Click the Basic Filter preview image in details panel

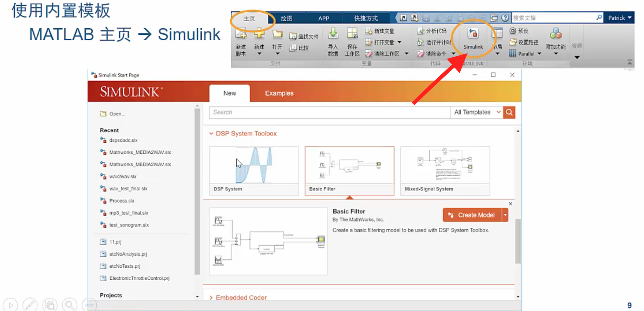click(268, 241)
